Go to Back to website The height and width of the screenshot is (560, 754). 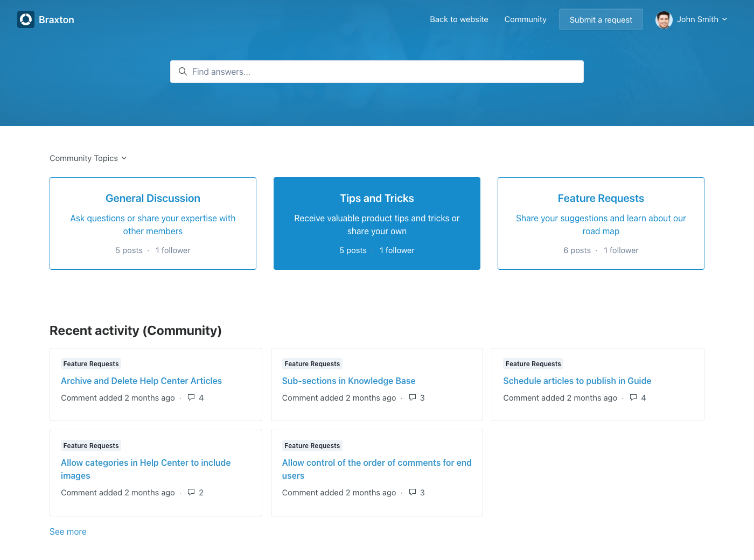pos(459,19)
